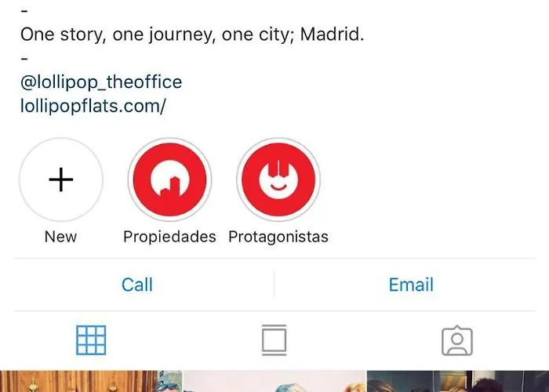This screenshot has width=549, height=392.
Task: Click the building logo in the red circle
Action: (x=170, y=180)
